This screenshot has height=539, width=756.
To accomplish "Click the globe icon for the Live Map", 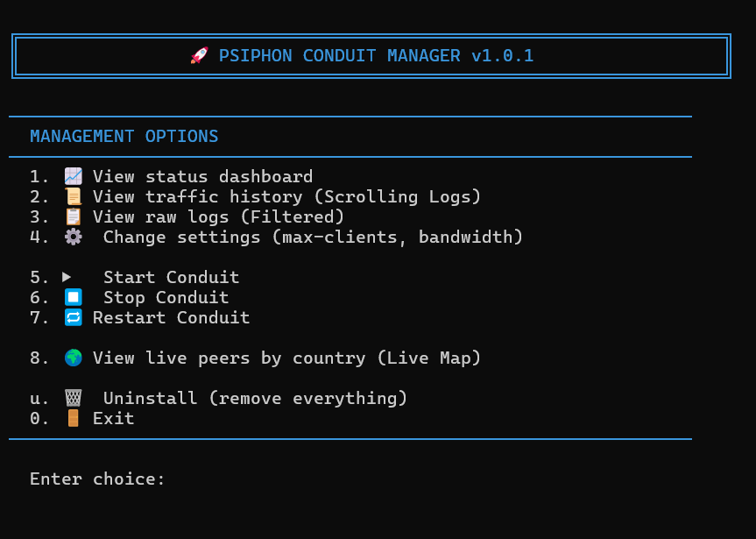I will coord(74,357).
